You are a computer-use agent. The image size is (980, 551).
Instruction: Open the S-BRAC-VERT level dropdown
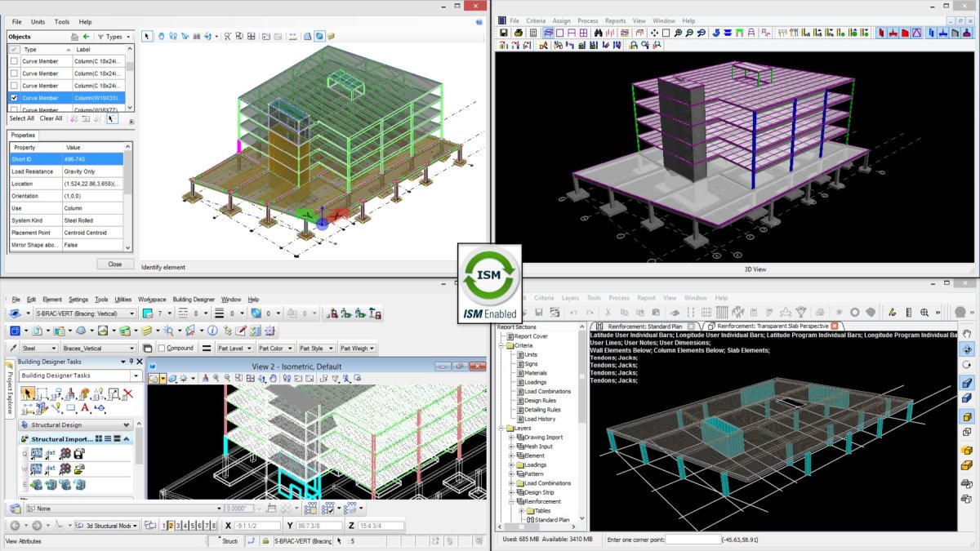[x=133, y=313]
